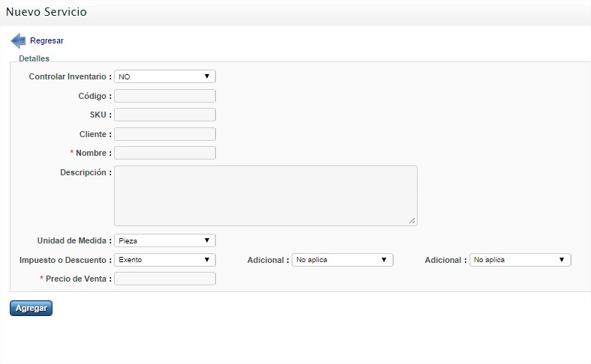Expand the Controlar Inventario dropdown

[165, 76]
